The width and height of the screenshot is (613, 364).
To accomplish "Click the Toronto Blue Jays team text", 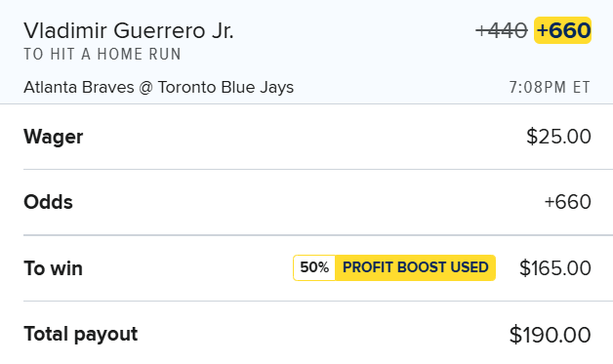I will (225, 87).
